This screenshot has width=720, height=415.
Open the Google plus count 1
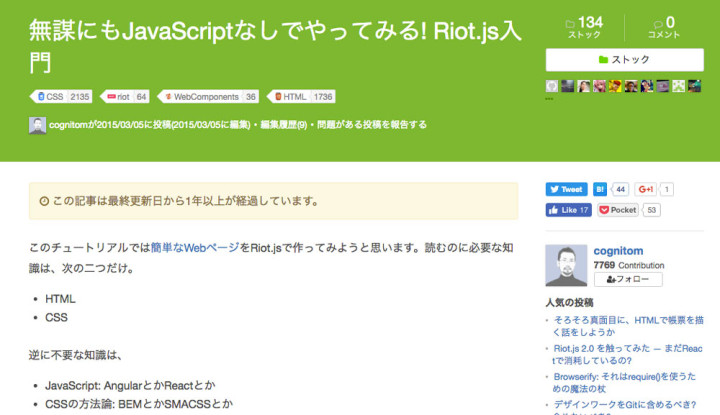pos(667,189)
